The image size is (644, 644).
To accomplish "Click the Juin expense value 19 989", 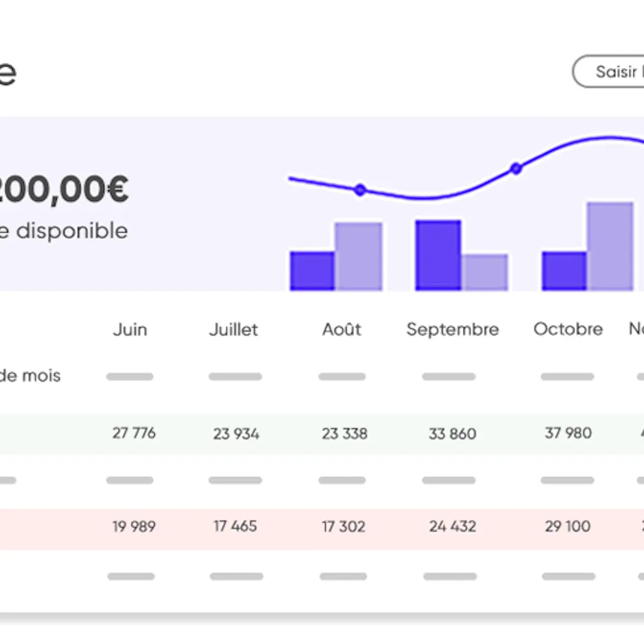I will (x=134, y=526).
